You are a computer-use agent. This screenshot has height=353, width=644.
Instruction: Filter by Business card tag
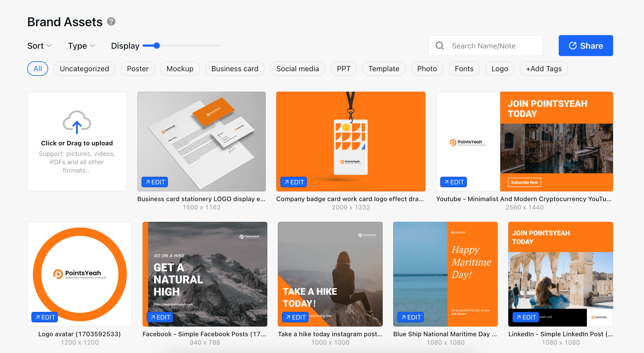click(x=235, y=69)
